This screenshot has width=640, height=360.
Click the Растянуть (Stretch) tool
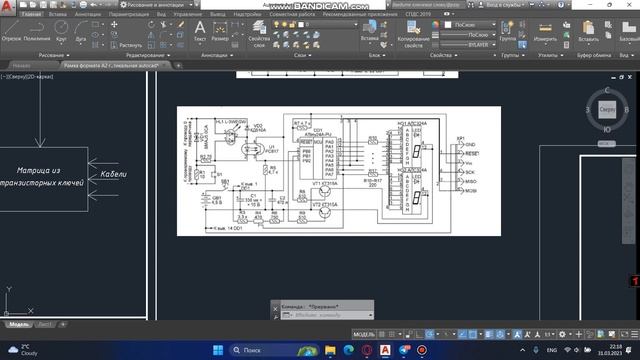click(127, 45)
